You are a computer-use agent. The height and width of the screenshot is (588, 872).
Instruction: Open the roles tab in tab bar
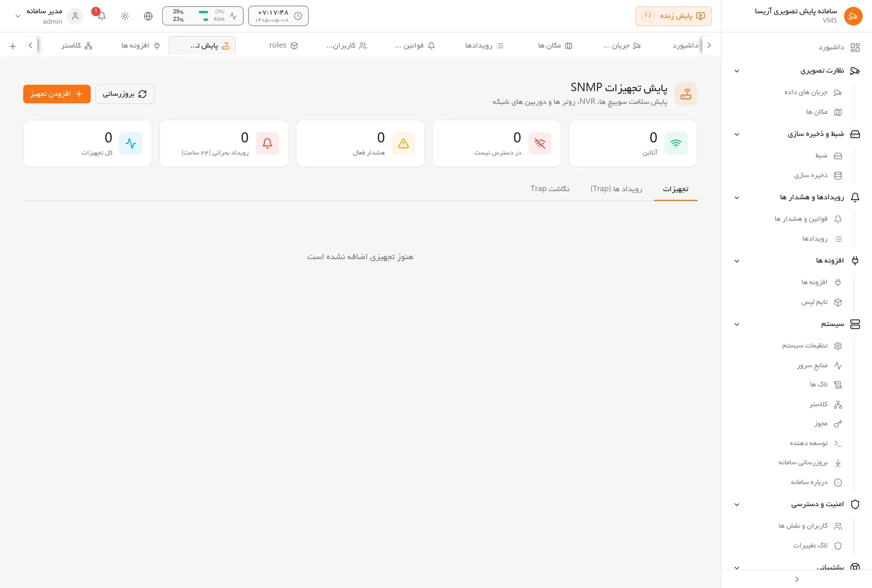coord(283,45)
